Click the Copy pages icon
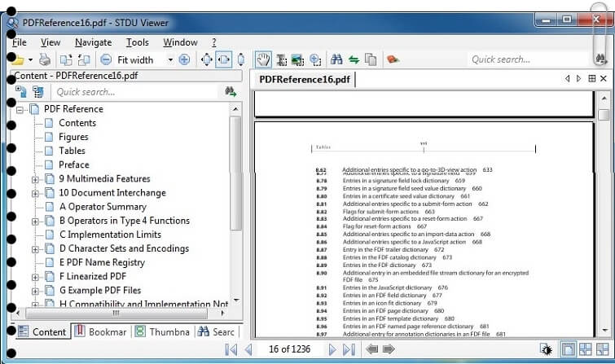Viewport: 615px width, 364px height. tap(371, 59)
